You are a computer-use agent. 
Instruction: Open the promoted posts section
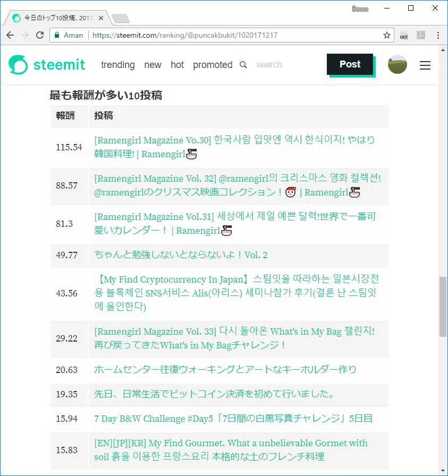[x=213, y=65]
